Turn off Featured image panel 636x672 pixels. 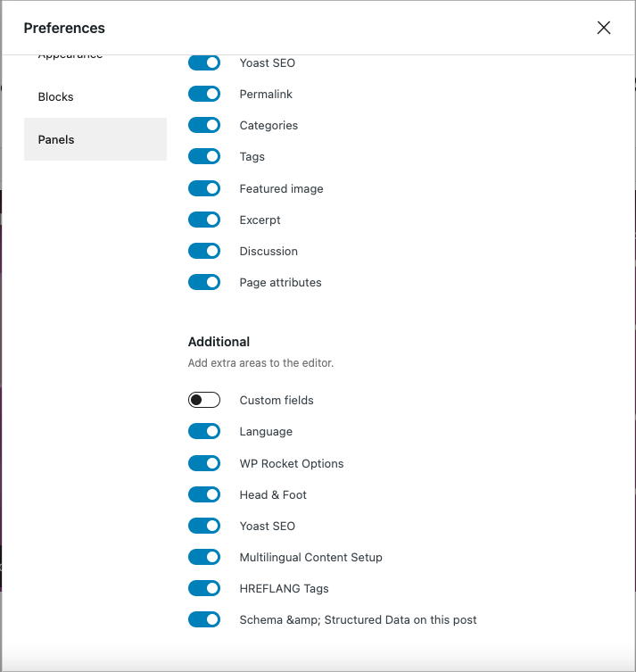pyautogui.click(x=204, y=188)
